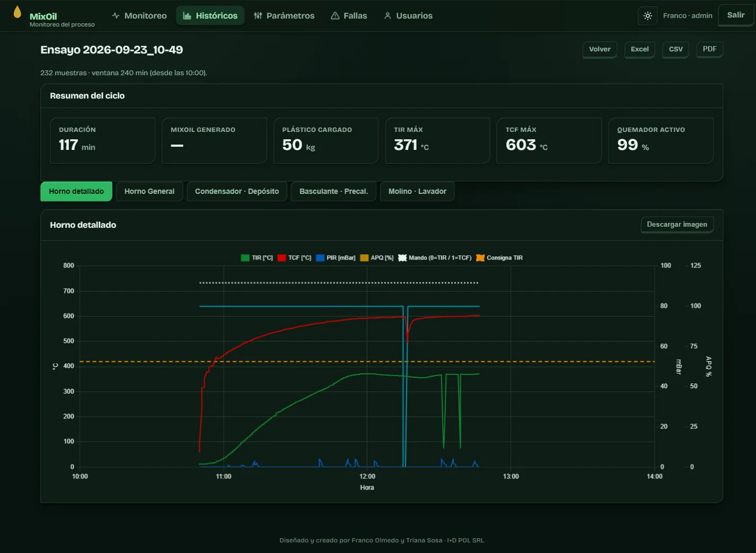The image size is (756, 553).
Task: Click the MixOil oil drop logo
Action: pos(17,12)
